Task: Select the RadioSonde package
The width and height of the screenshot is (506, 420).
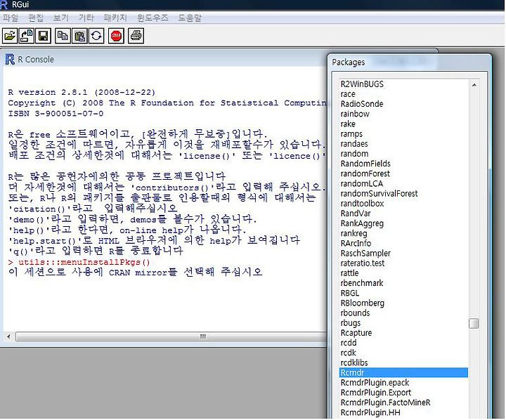Action: [x=403, y=104]
